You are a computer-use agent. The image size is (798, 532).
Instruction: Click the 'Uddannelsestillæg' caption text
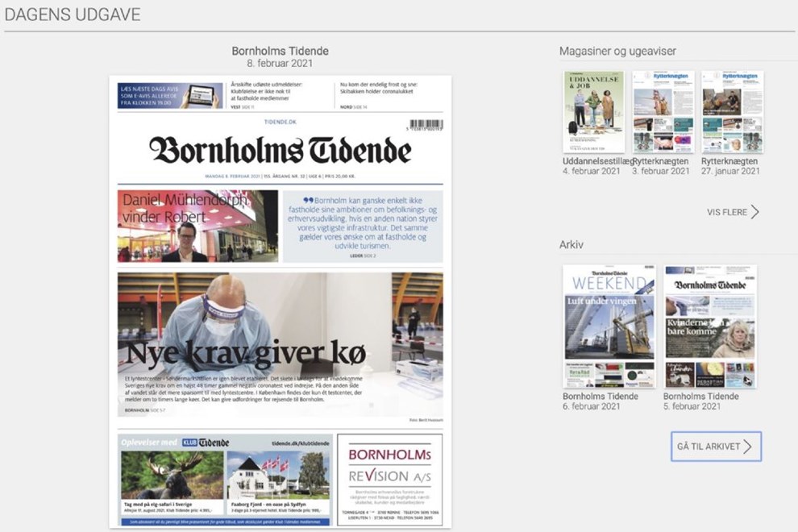tap(596, 161)
